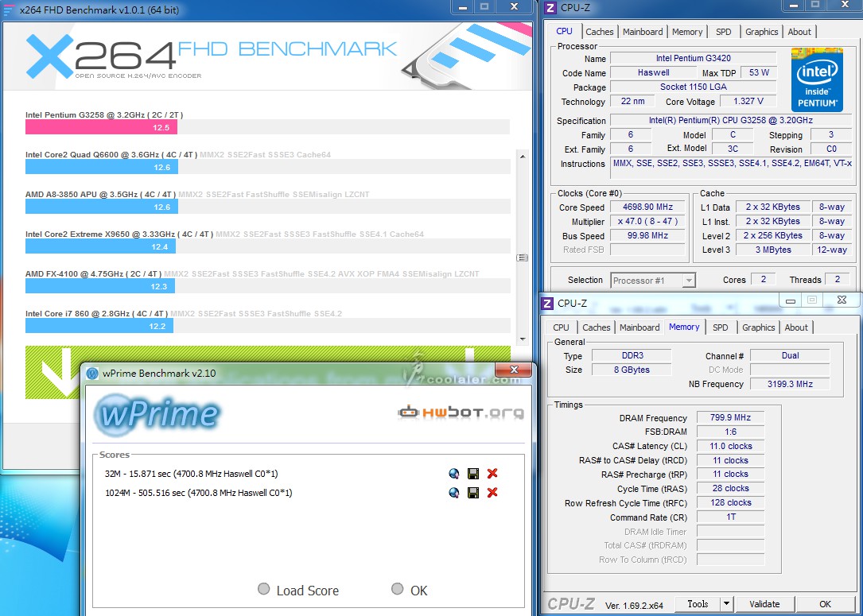The height and width of the screenshot is (616, 863).
Task: Open the SPD tab in lower CPU-Z window
Action: (721, 327)
